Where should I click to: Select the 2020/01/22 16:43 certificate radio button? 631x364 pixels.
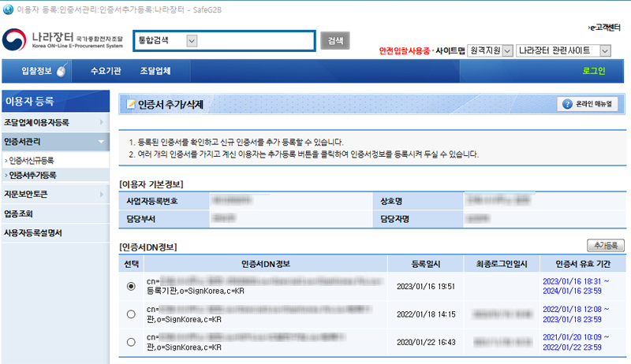131,342
